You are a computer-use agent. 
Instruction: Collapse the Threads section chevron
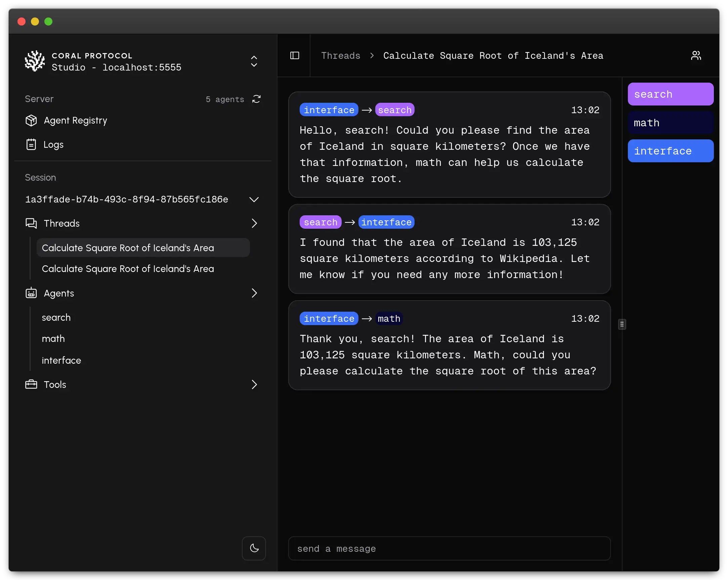click(x=254, y=223)
